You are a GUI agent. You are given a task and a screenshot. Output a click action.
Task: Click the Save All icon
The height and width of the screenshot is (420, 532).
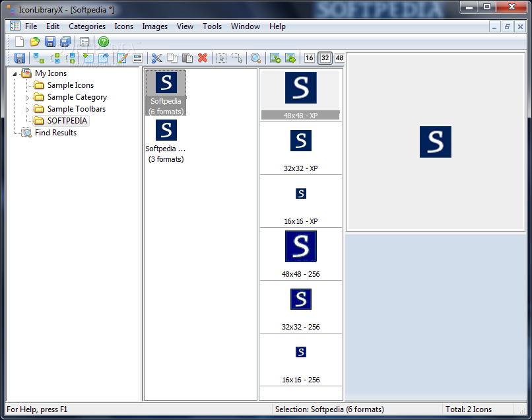point(65,42)
